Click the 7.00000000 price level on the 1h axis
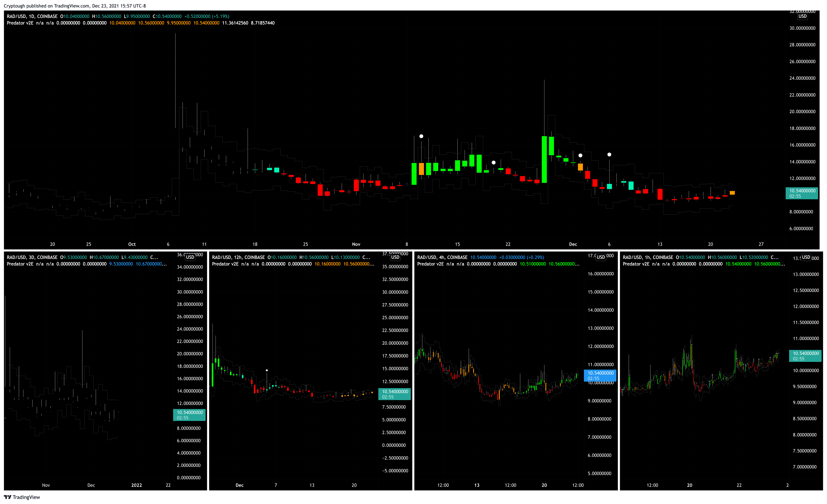 [x=805, y=467]
